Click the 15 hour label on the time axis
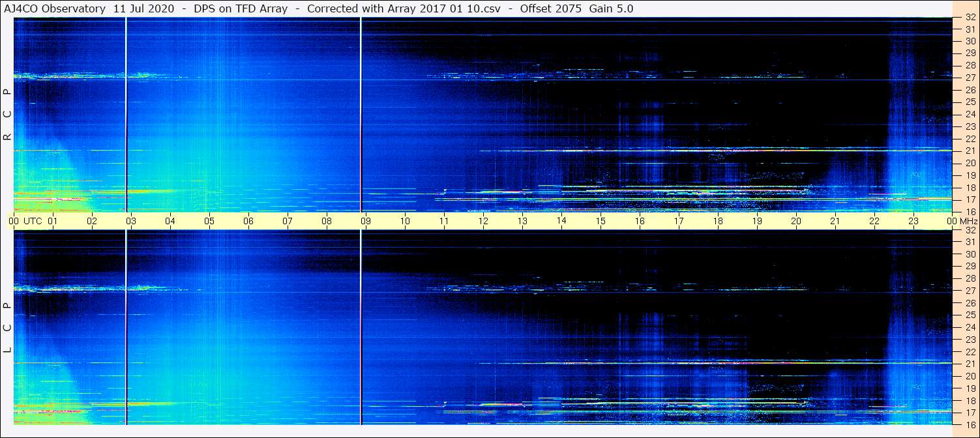Viewport: 980px width, 438px height. click(x=601, y=221)
